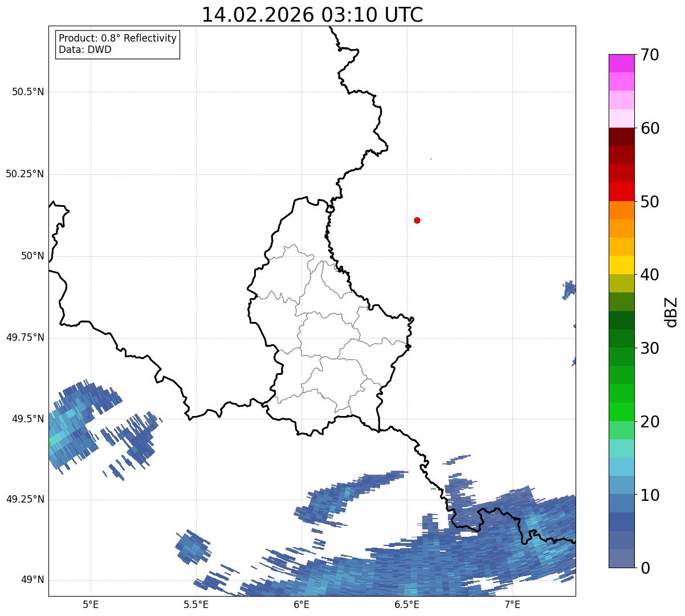
Task: Click the colorbar 30 tick label
Action: (650, 348)
